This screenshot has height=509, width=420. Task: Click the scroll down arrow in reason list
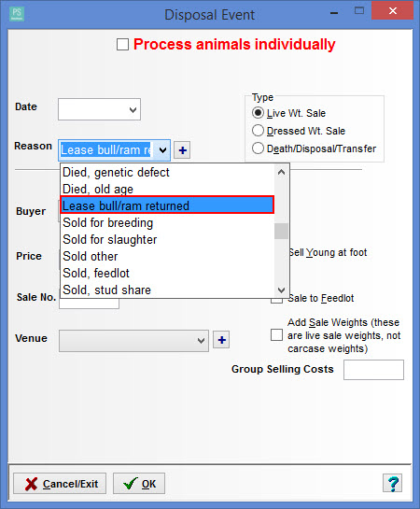point(281,290)
